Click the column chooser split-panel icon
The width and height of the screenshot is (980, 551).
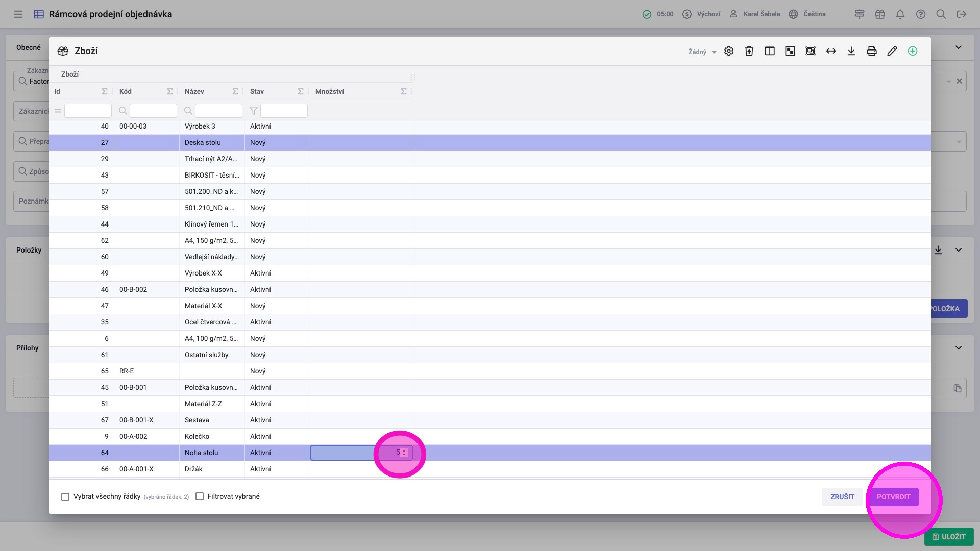pyautogui.click(x=770, y=51)
